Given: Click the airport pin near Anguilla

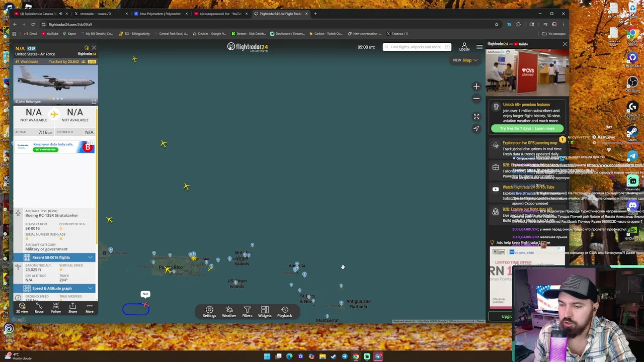Looking at the screenshot, I should [x=297, y=263].
